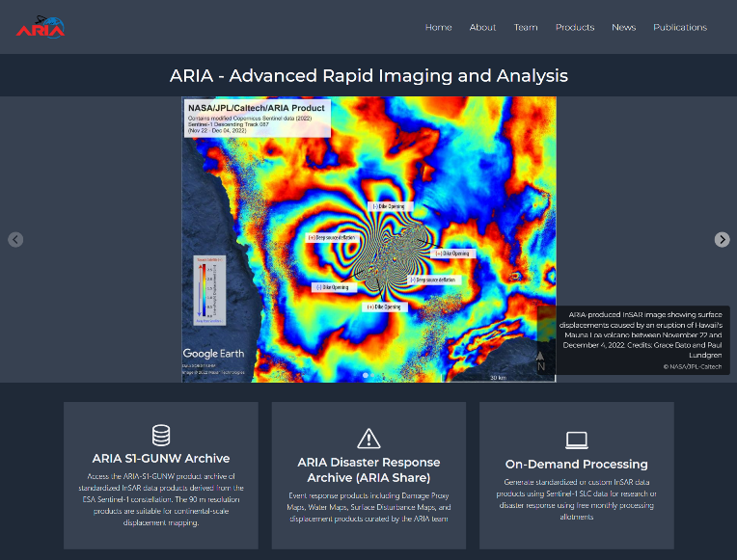Open the ARIA S1-GUNW Archive heading link

[x=161, y=459]
